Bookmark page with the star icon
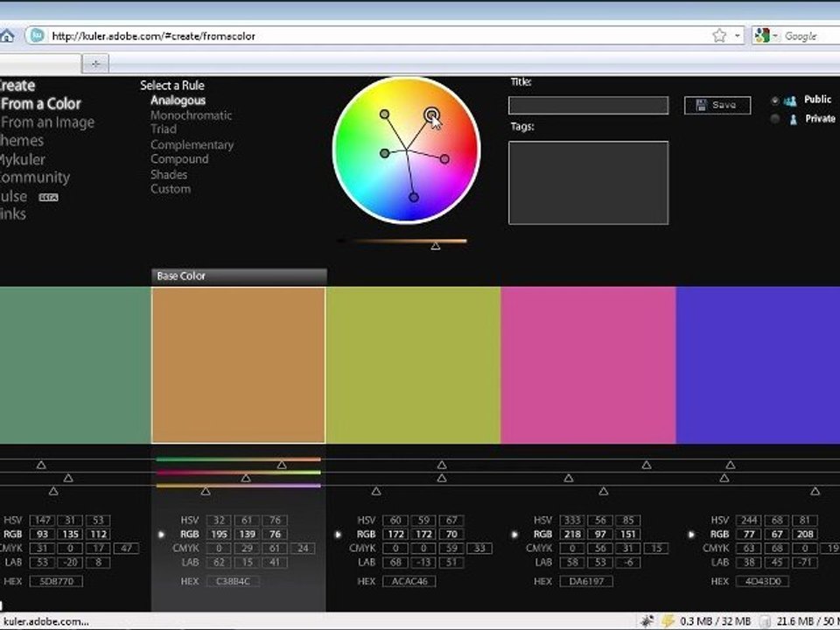 pos(719,36)
